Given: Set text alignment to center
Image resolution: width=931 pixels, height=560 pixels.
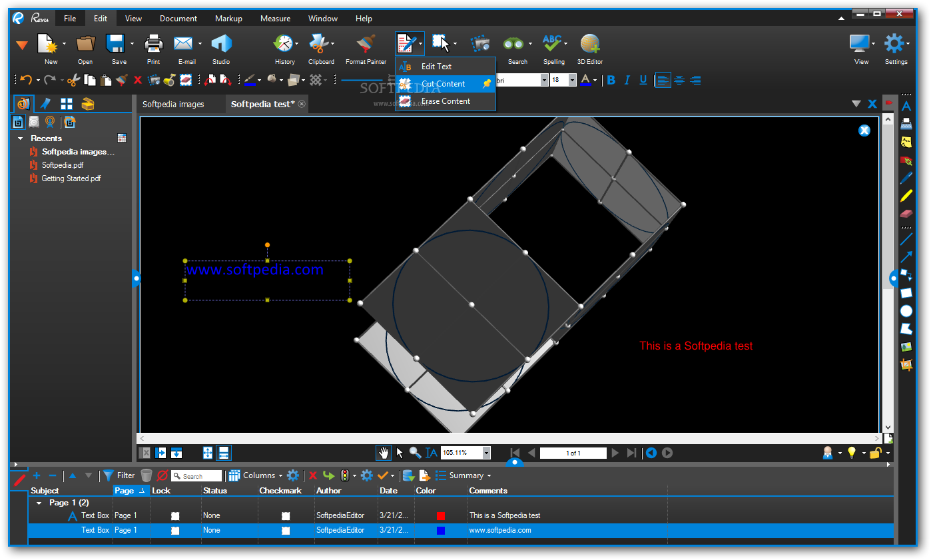Looking at the screenshot, I should click(x=679, y=80).
